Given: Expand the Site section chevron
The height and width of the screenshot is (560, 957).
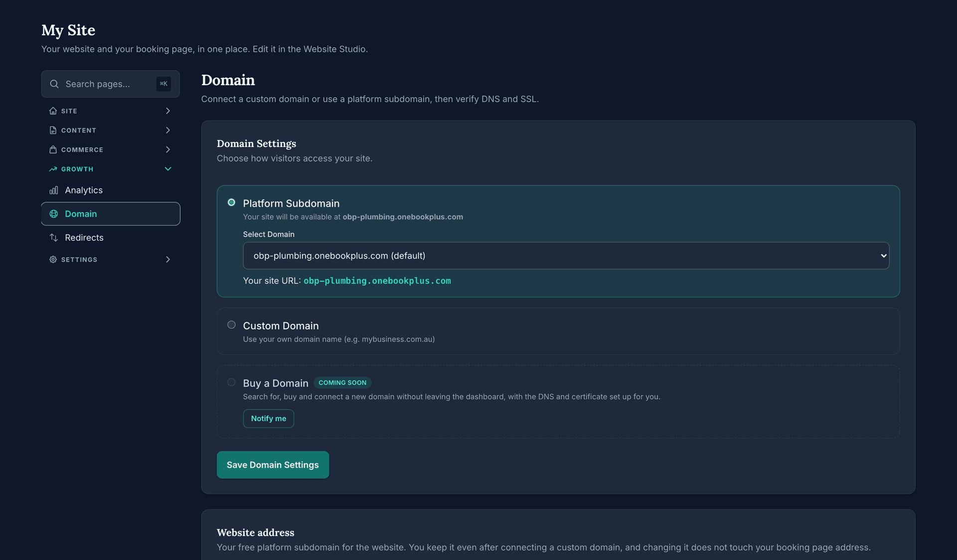Looking at the screenshot, I should point(168,111).
